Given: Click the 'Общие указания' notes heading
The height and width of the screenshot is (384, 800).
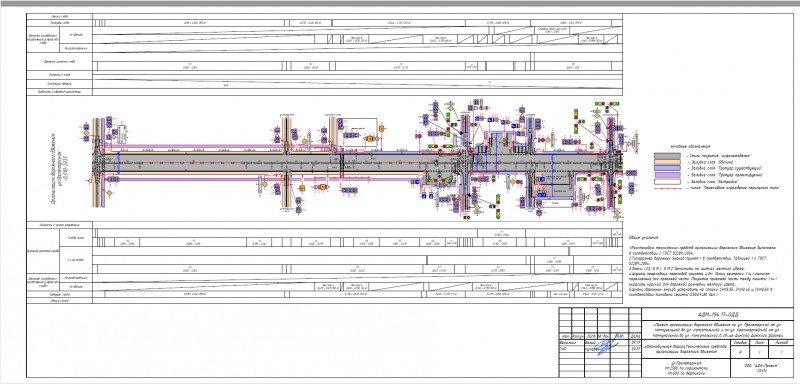Looking at the screenshot, I should pyautogui.click(x=644, y=238).
